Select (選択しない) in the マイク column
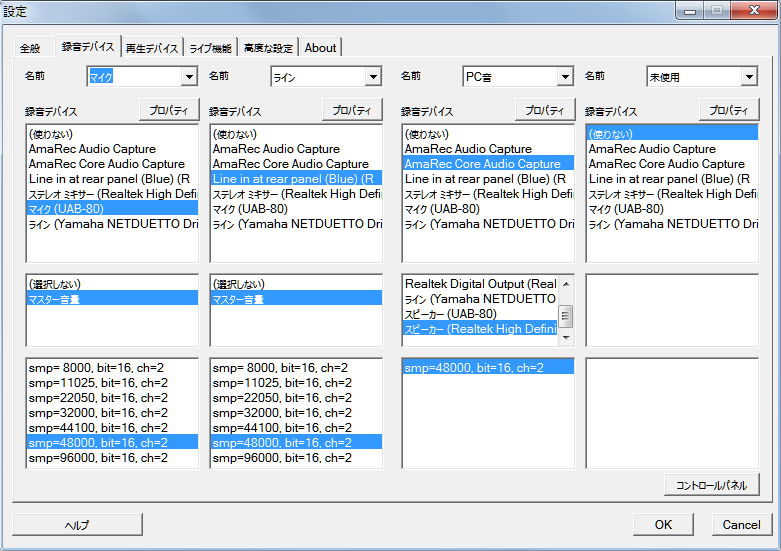The image size is (781, 551). point(112,284)
